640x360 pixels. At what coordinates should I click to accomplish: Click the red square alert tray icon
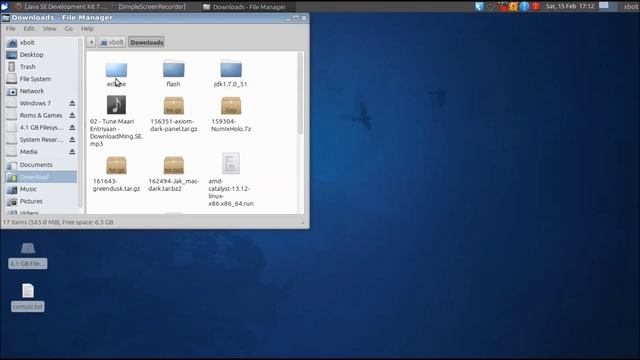(536, 6)
